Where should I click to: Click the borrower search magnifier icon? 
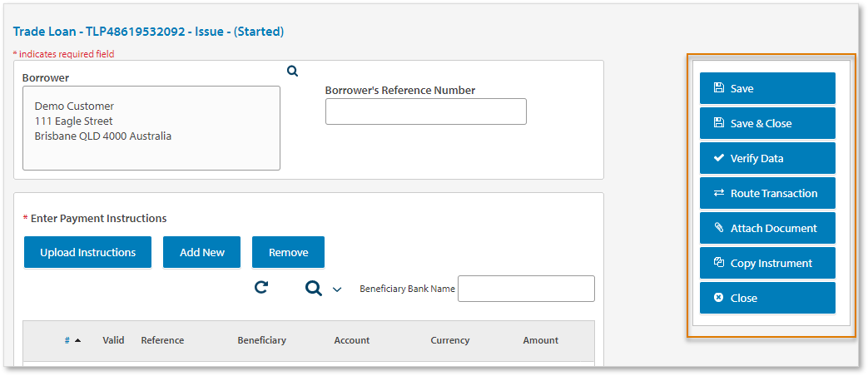pyautogui.click(x=292, y=72)
